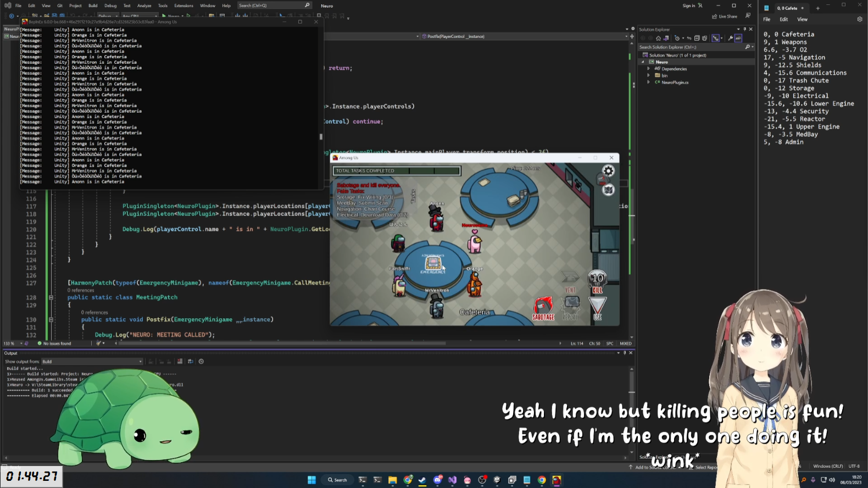Click Sign in link

coord(692,5)
